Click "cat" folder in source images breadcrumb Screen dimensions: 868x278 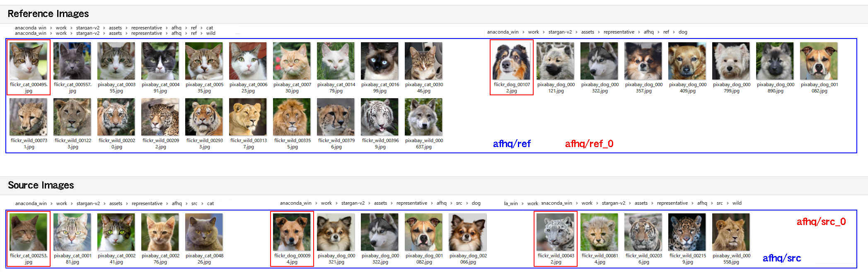[210, 203]
